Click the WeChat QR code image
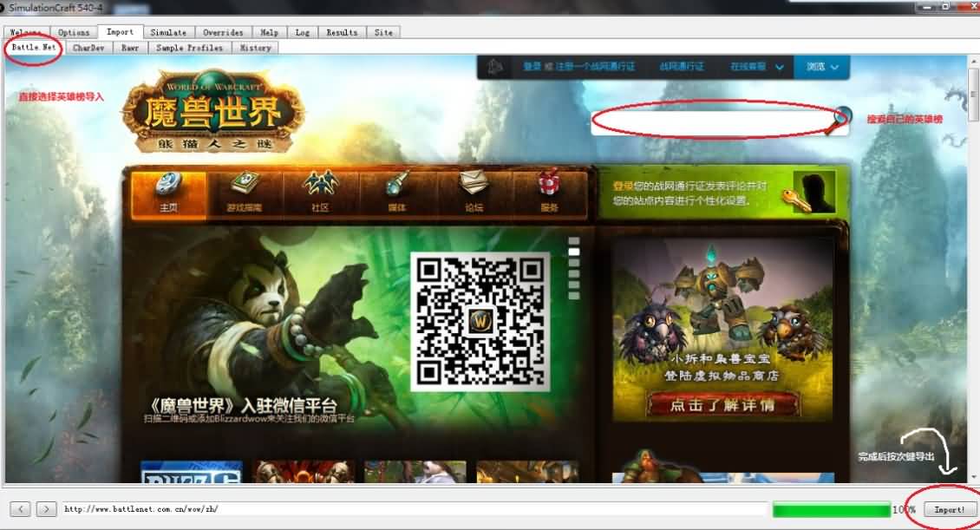 pos(480,321)
